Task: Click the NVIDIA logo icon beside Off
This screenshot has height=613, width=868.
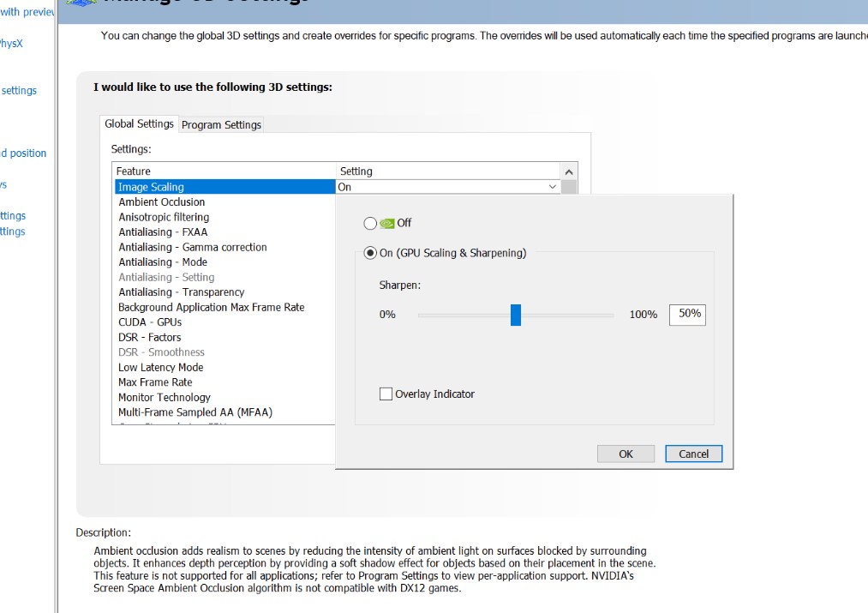Action: pyautogui.click(x=387, y=223)
